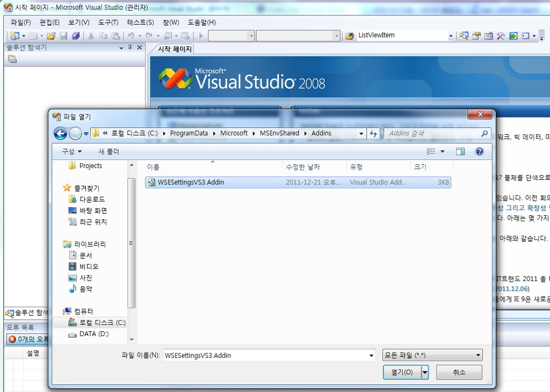This screenshot has width=550, height=392.
Task: Open the 보기(V) menu
Action: (79, 23)
